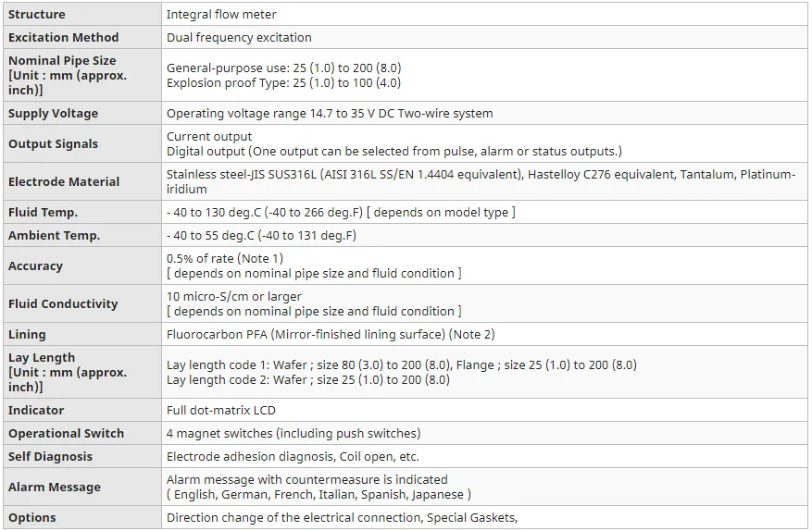
Task: Click the Excitation Method label
Action: click(x=64, y=37)
